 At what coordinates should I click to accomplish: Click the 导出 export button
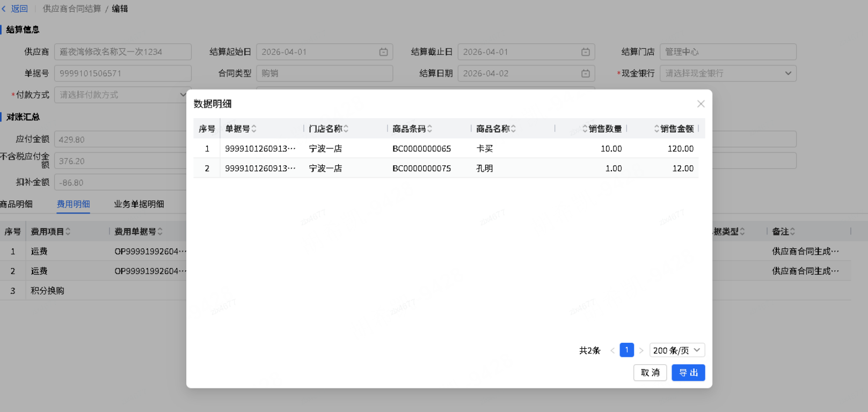(x=688, y=373)
